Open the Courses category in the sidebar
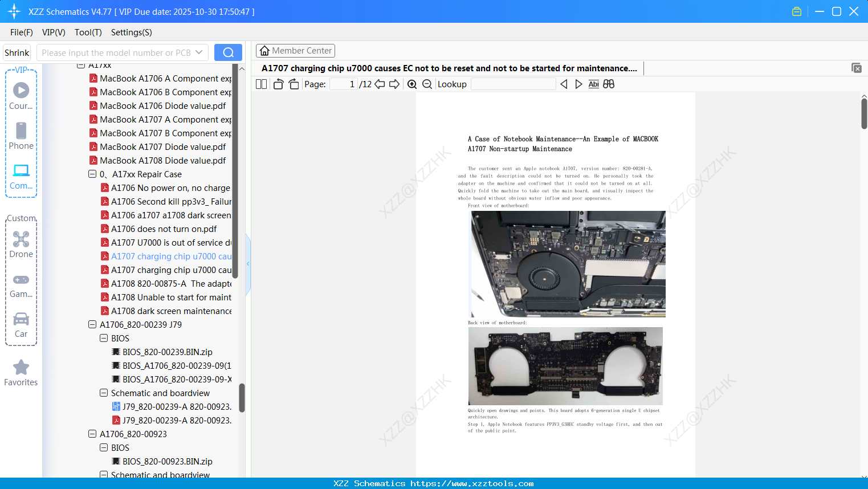 point(21,96)
